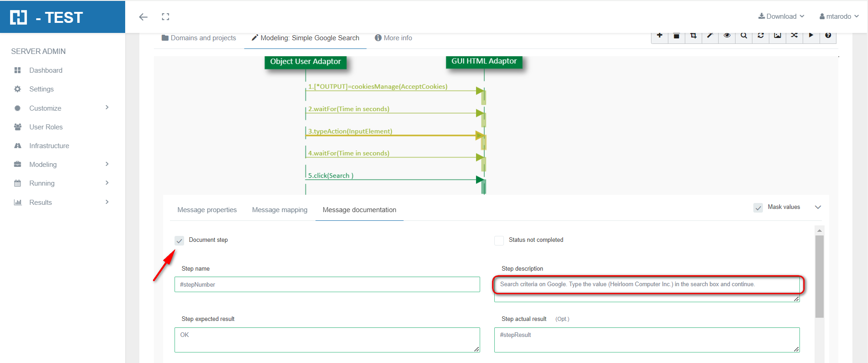Image resolution: width=868 pixels, height=363 pixels.
Task: Toggle the Mask values checkbox
Action: pyautogui.click(x=758, y=208)
